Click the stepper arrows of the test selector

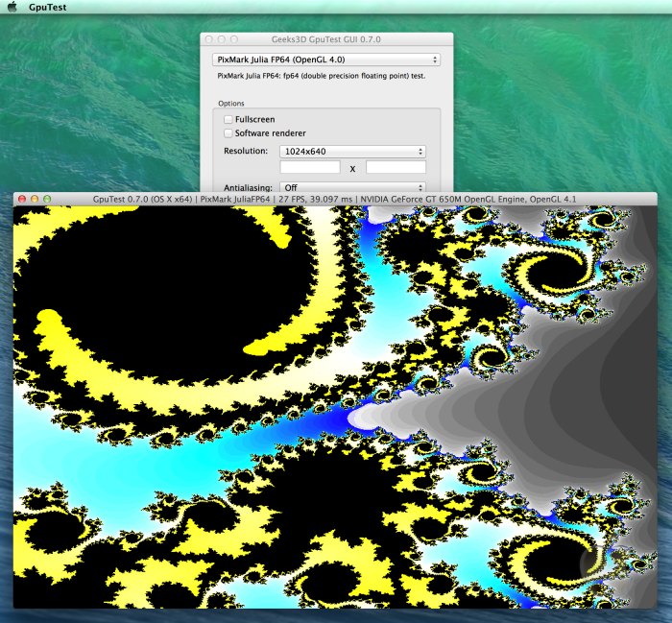click(x=435, y=60)
